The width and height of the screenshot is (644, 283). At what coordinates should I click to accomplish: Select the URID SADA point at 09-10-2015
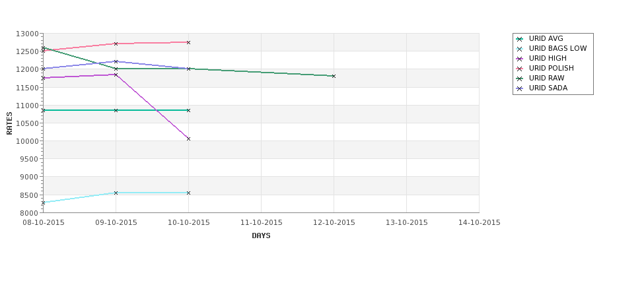point(116,61)
